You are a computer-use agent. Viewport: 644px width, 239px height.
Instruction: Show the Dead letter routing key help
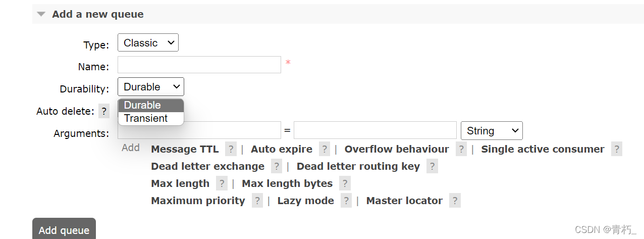[x=432, y=166]
